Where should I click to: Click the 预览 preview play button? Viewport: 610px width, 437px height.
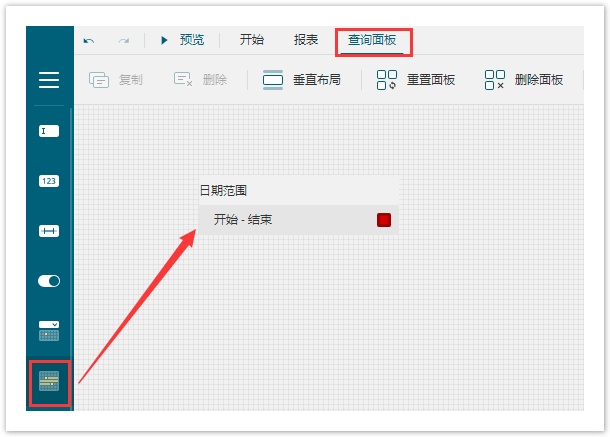[182, 40]
